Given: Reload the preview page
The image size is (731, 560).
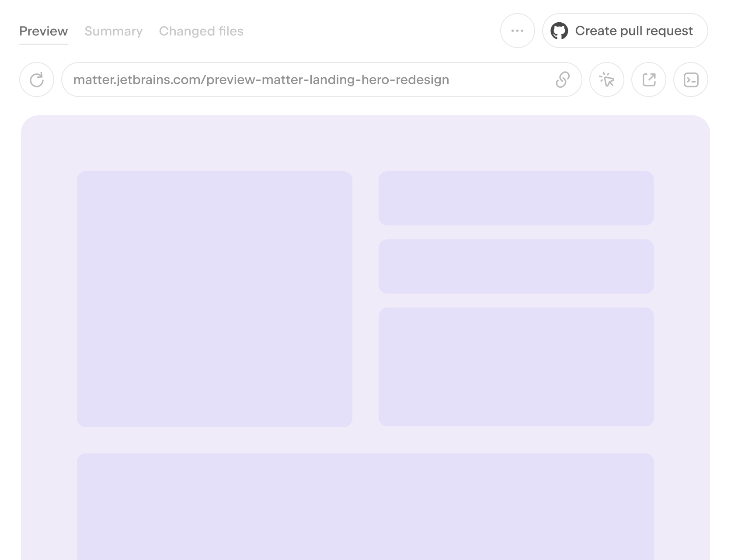Looking at the screenshot, I should 37,80.
